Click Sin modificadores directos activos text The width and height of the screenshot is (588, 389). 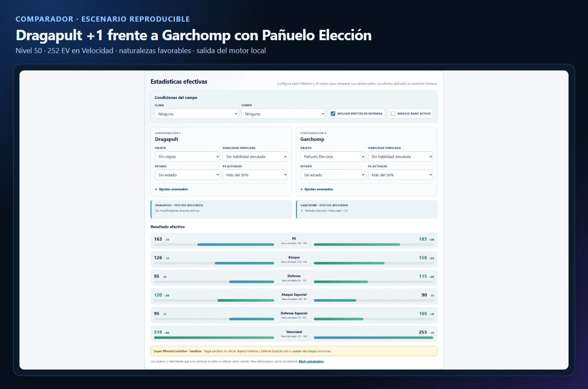pos(177,211)
